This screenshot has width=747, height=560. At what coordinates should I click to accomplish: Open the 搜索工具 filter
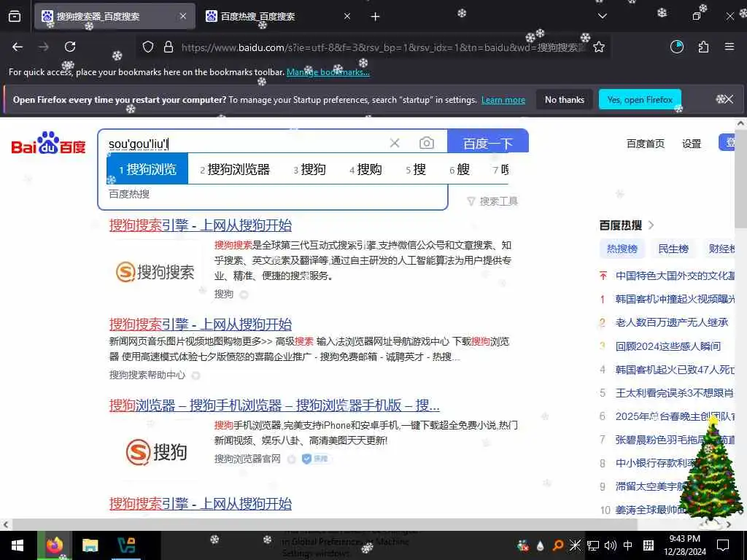492,201
